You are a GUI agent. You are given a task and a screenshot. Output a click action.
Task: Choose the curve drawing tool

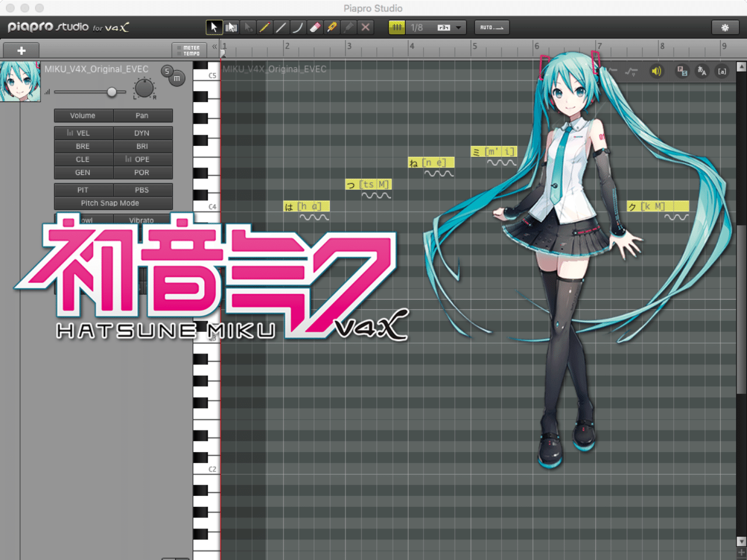coord(298,27)
